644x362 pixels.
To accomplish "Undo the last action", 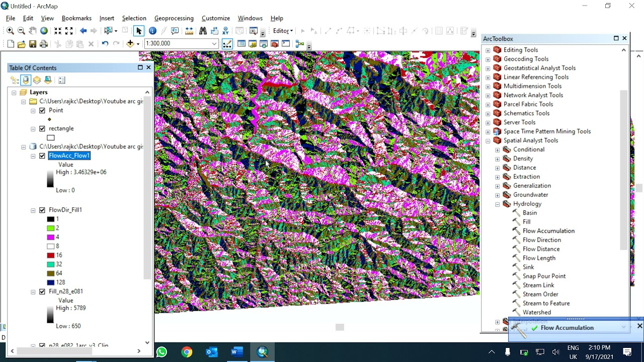I will coord(105,44).
